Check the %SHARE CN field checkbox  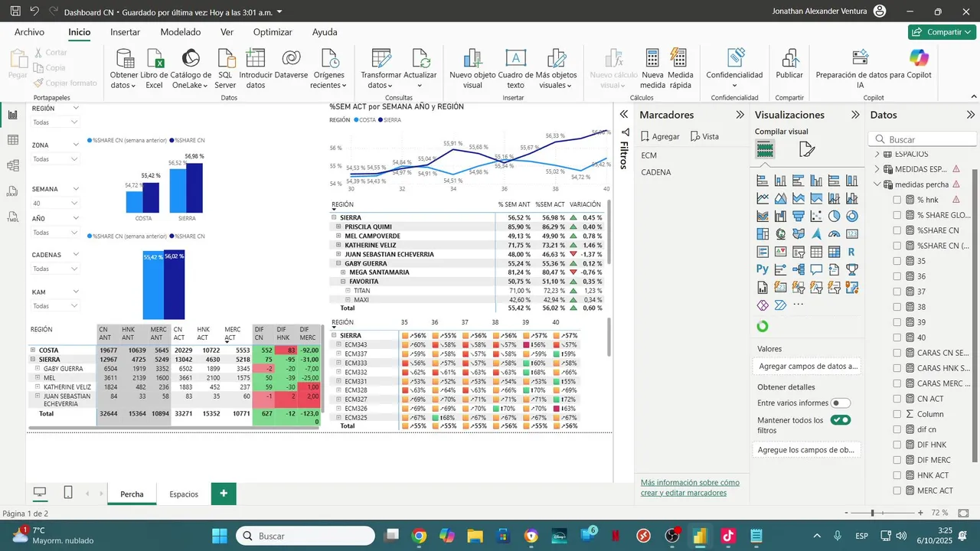click(897, 230)
